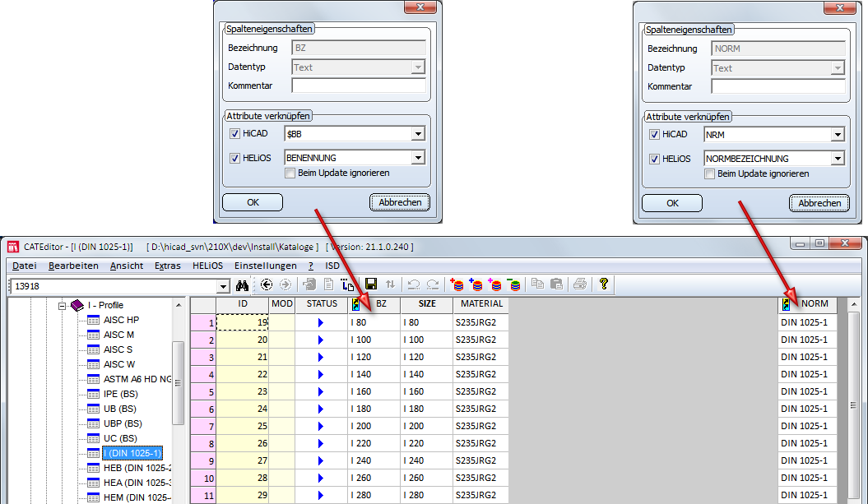Uncheck HELiOS checkbox in NORM dialog
The image size is (868, 504).
[x=654, y=159]
